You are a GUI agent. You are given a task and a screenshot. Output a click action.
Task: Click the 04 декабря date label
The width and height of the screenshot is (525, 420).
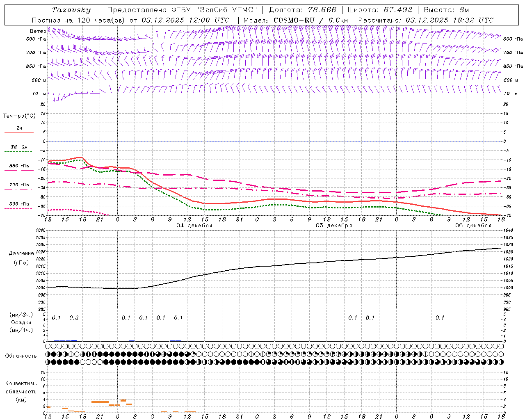click(194, 225)
